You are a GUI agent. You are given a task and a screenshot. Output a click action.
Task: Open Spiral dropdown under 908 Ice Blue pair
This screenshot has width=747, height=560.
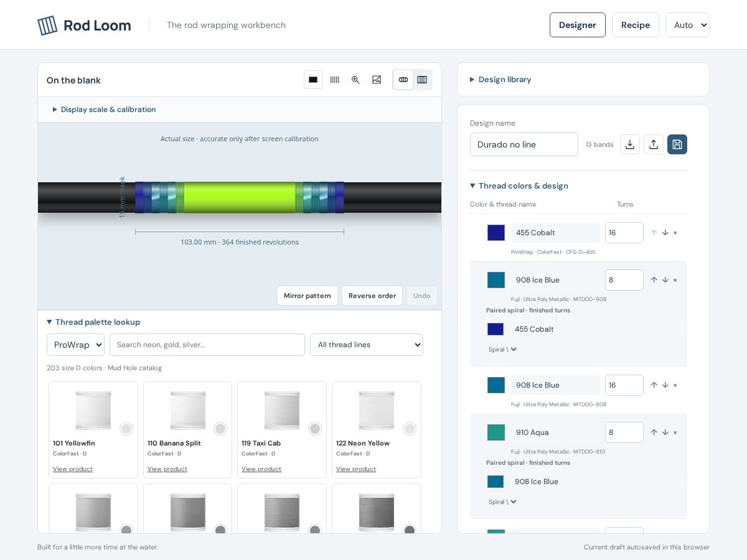503,502
